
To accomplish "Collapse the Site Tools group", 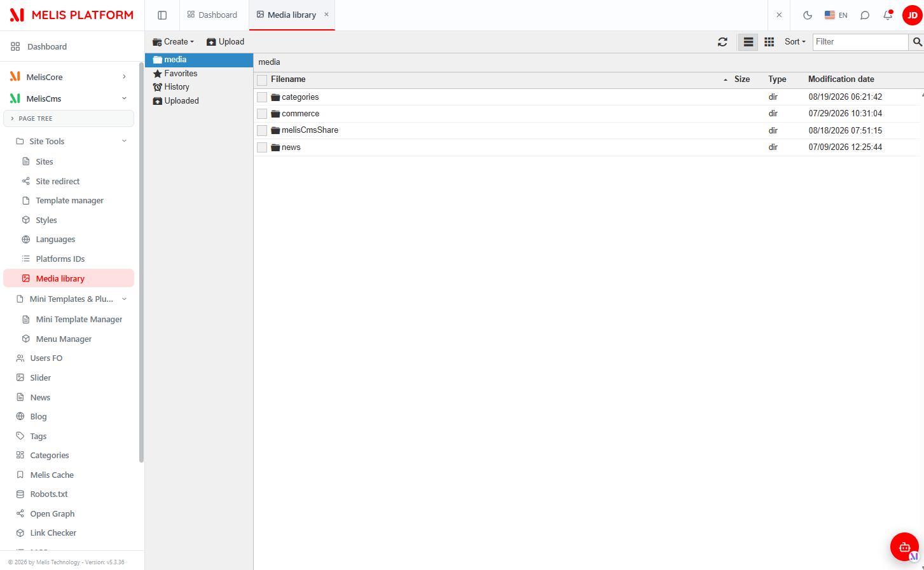I will coord(69,142).
